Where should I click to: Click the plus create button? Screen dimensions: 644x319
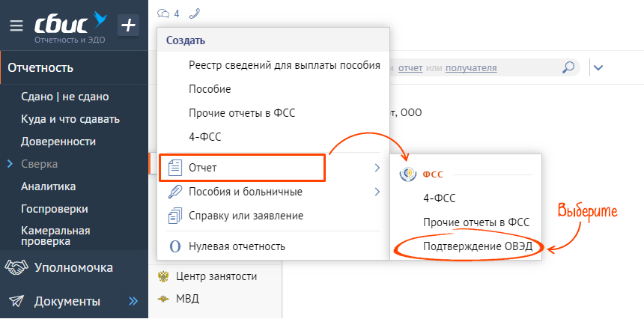(129, 25)
